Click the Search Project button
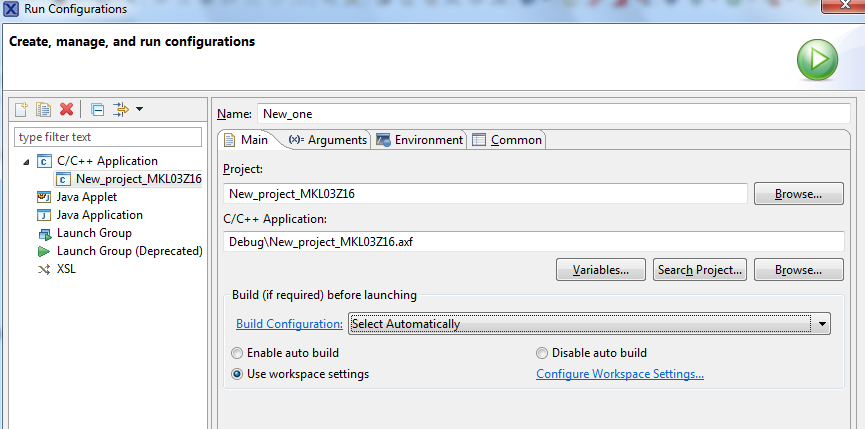 coord(700,270)
